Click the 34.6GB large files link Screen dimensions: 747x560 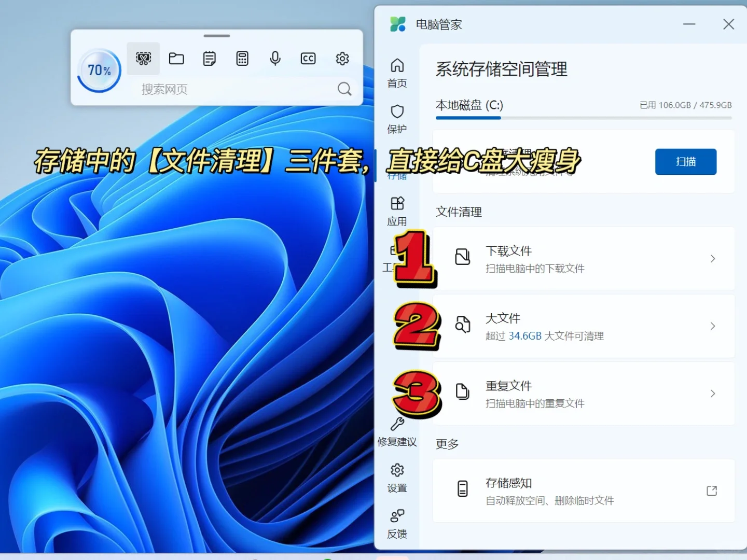(x=525, y=336)
